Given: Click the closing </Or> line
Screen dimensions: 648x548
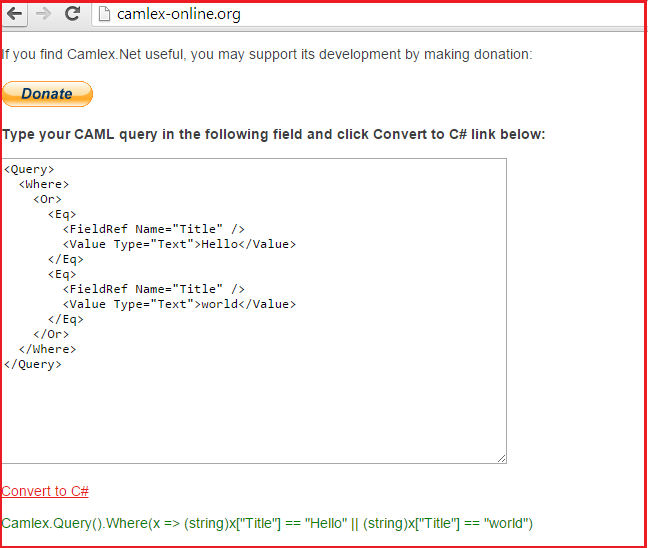Looking at the screenshot, I should click(x=51, y=334).
